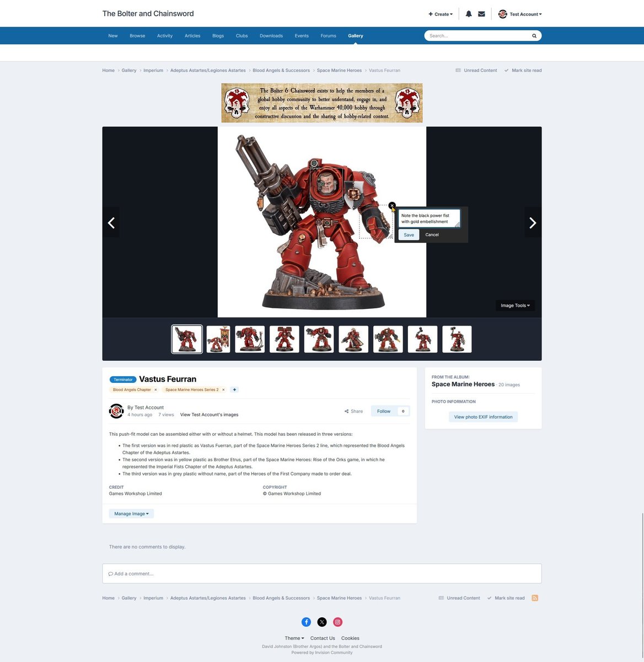Click the top Mark site read link
Screen dimensions: 644x662
522,71
